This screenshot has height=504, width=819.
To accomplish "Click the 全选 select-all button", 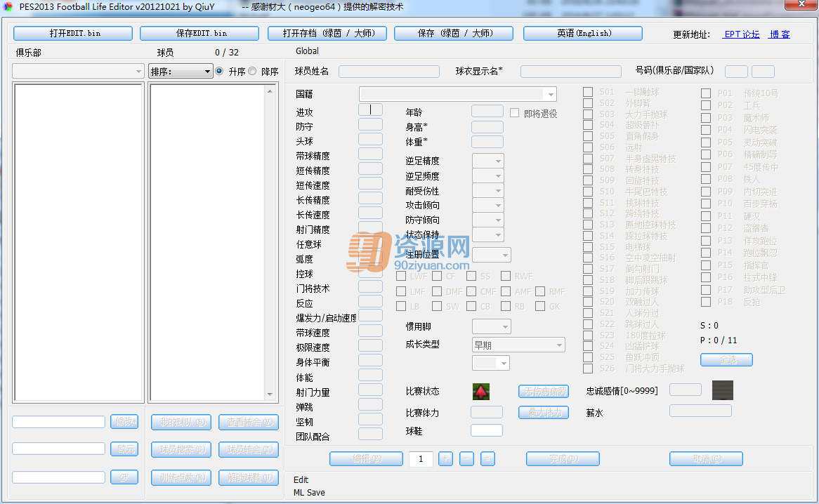I will click(x=726, y=359).
